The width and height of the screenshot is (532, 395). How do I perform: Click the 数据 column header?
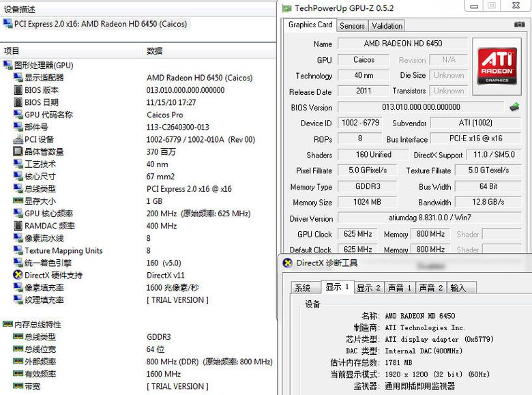[209, 51]
